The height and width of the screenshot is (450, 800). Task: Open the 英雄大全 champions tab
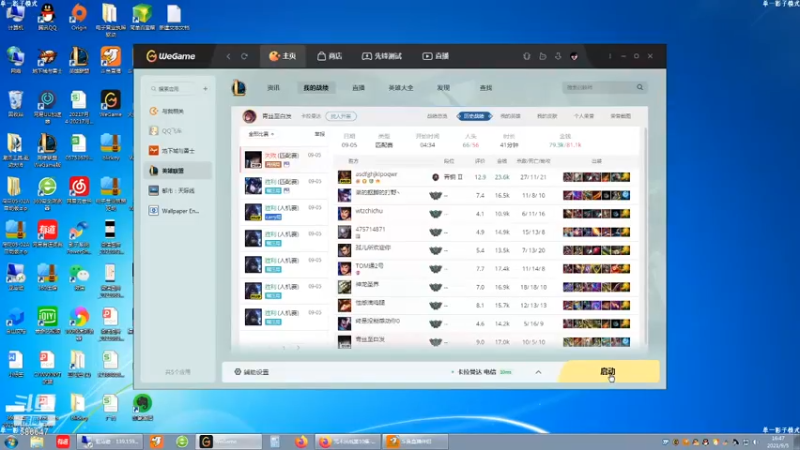(x=401, y=88)
